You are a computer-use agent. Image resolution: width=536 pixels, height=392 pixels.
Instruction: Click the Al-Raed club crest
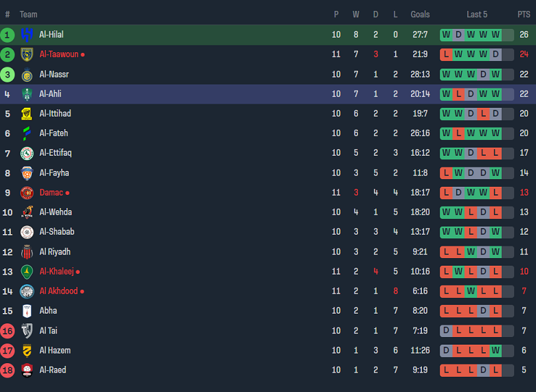(27, 370)
